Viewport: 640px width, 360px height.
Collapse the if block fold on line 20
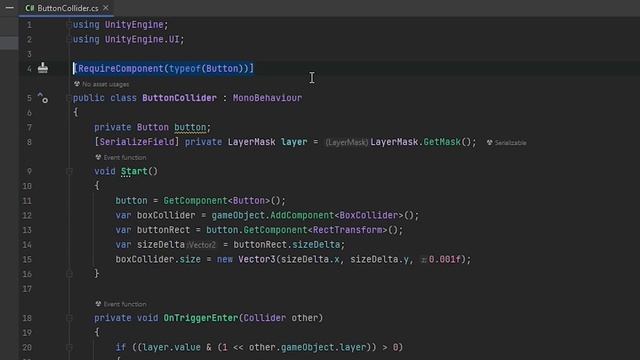click(x=69, y=347)
